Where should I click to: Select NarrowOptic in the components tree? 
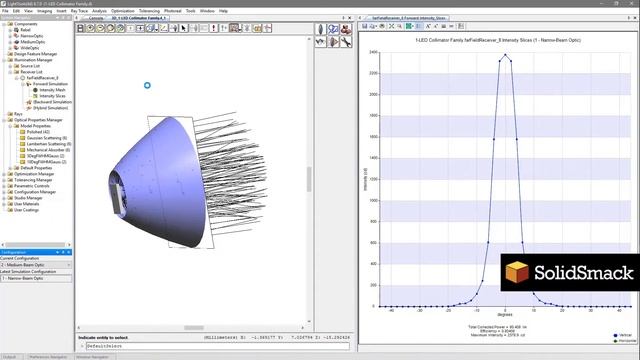(32, 36)
